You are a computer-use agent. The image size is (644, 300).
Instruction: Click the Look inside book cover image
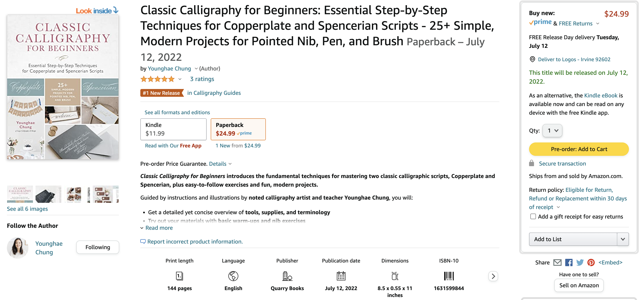coord(63,87)
